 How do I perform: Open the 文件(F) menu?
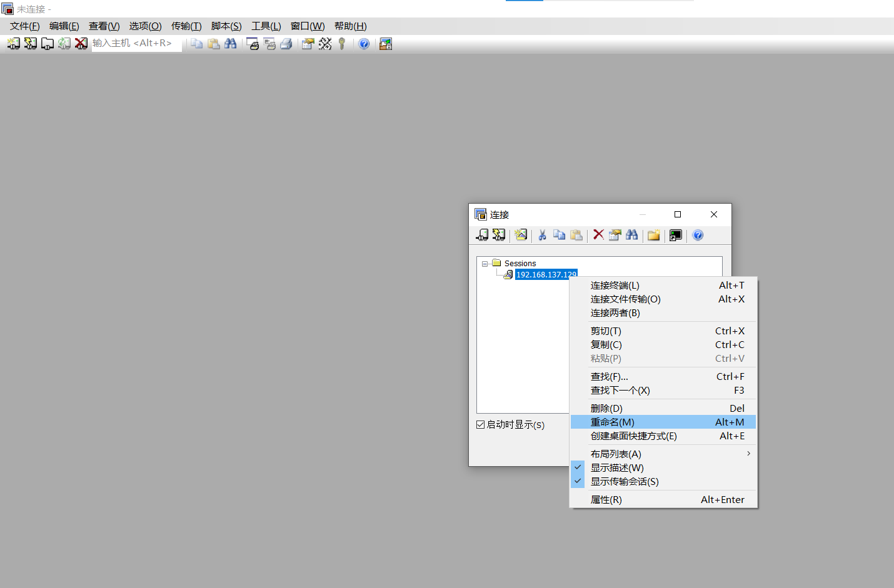(x=25, y=26)
